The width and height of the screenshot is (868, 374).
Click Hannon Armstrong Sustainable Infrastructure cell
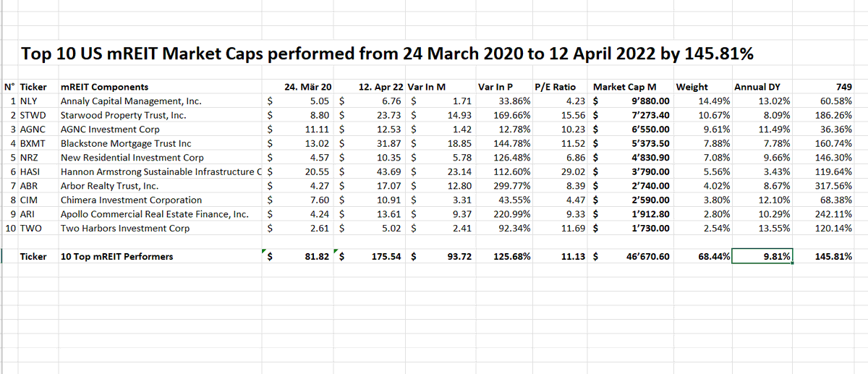pyautogui.click(x=162, y=171)
